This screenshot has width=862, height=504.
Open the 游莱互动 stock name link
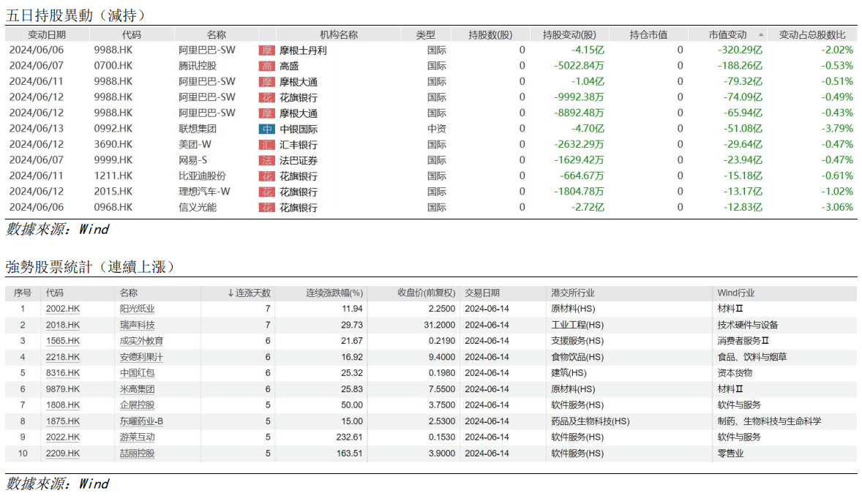(138, 437)
